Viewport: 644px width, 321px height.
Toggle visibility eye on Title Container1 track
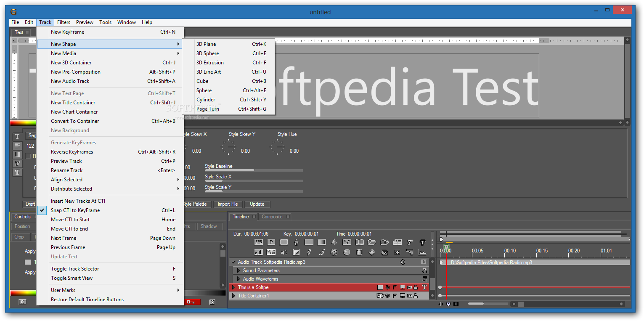[x=387, y=296]
